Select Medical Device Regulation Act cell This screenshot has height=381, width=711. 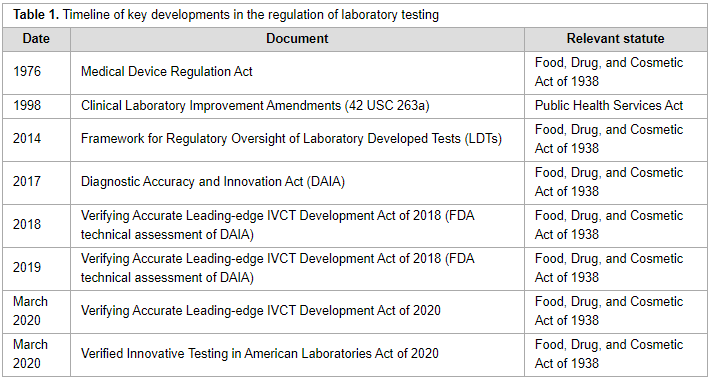(297, 73)
